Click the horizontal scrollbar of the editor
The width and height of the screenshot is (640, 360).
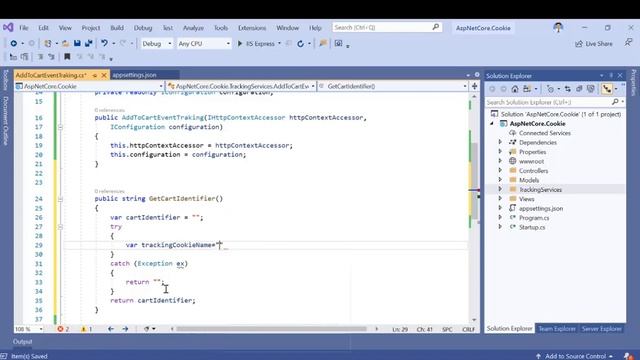[271, 329]
